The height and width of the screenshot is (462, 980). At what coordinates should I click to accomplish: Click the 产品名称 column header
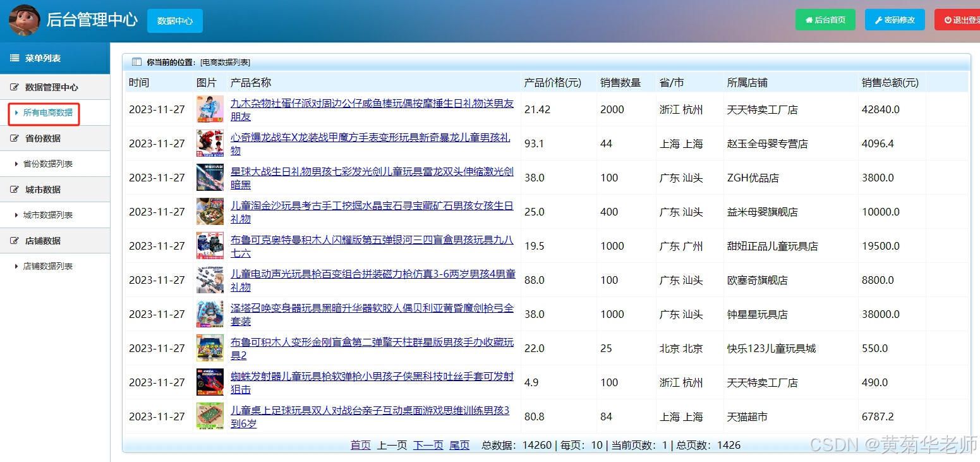[251, 83]
